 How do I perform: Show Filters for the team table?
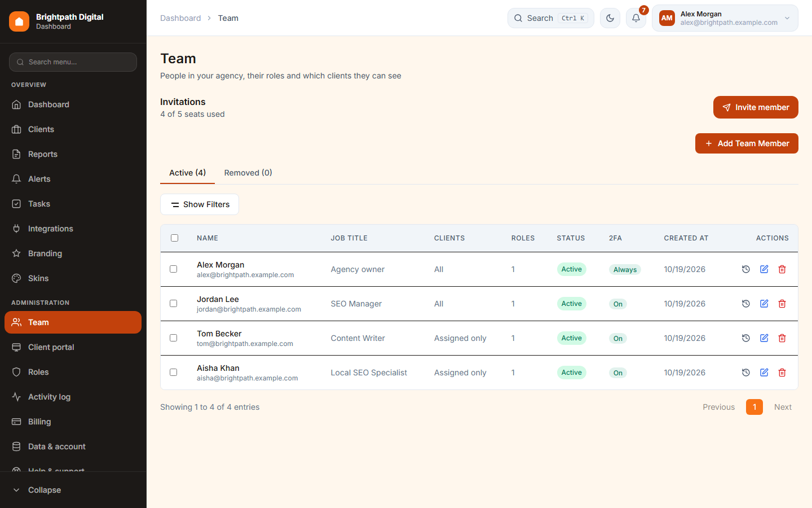[200, 204]
